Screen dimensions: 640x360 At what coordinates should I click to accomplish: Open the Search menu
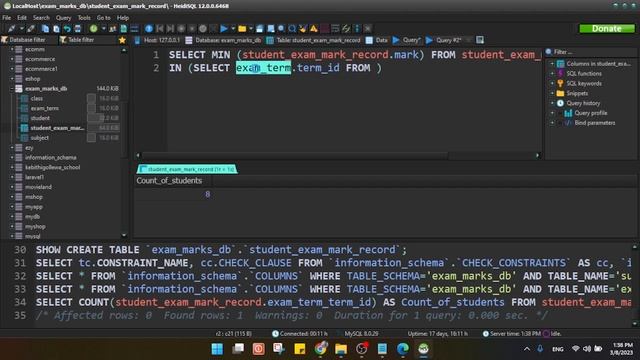coord(41,18)
